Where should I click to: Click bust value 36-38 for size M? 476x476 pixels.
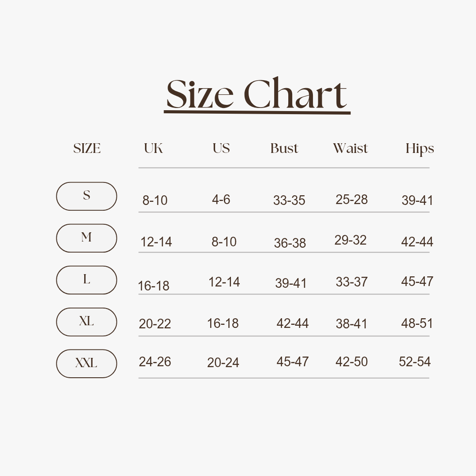coord(290,243)
